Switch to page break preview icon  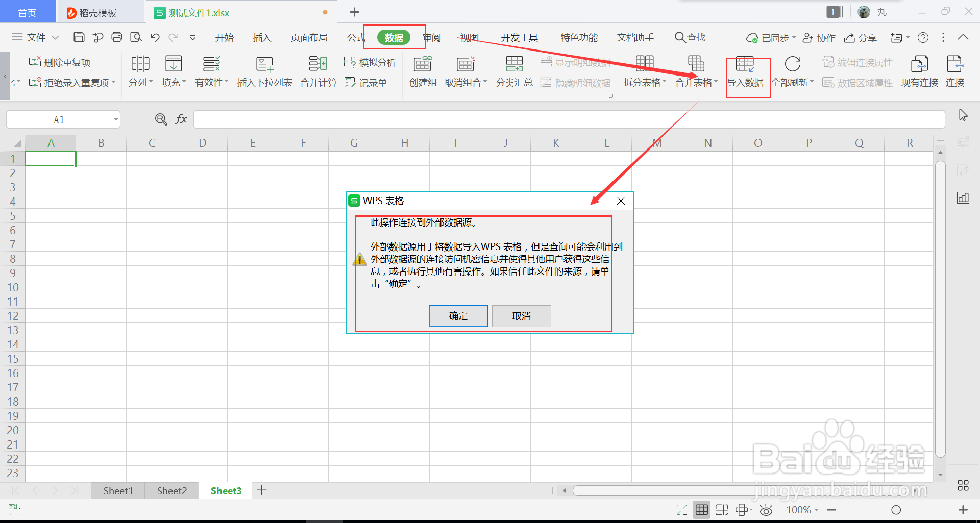click(722, 509)
